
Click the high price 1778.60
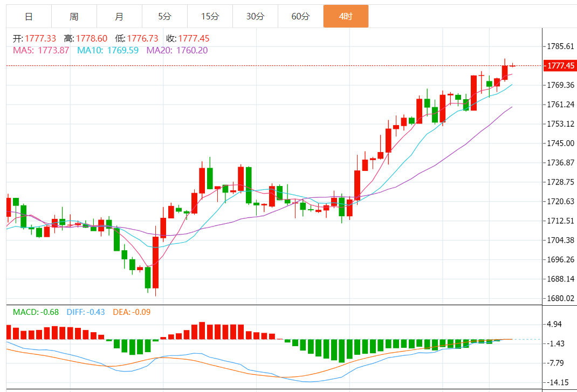point(92,38)
